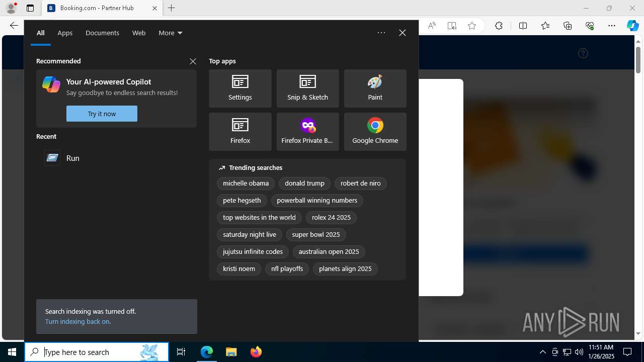Open Edge Settings and more menu
Viewport: 644px width, 362px height.
click(x=612, y=26)
